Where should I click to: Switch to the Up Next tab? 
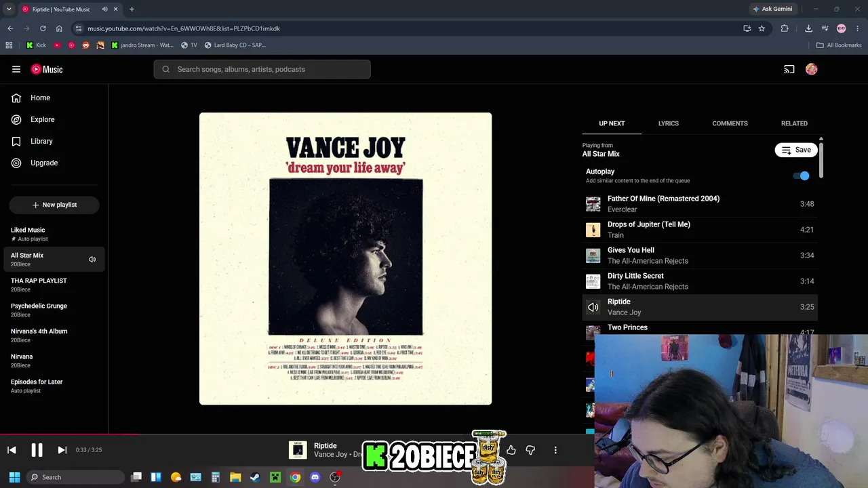(x=612, y=123)
